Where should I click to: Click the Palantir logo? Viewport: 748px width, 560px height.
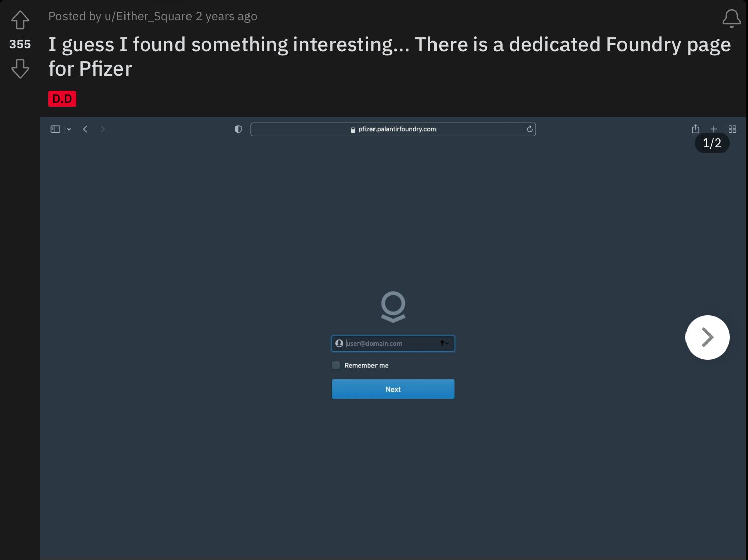(x=393, y=307)
